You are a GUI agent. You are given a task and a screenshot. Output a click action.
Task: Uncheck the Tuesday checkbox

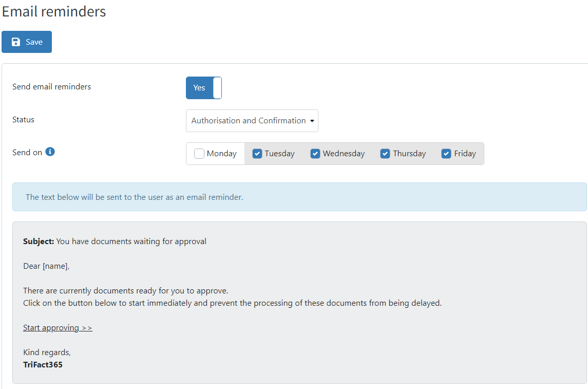(257, 154)
